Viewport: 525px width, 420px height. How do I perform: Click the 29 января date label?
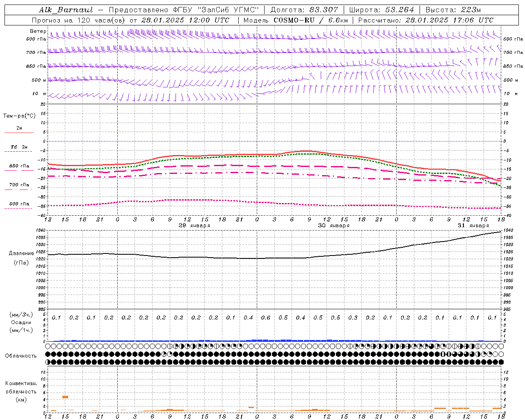(x=194, y=226)
